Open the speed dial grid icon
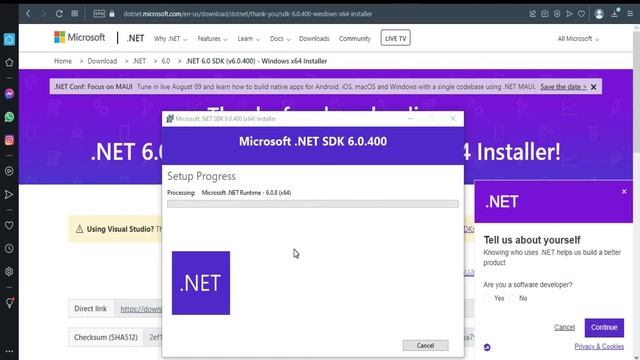The image size is (640, 360). pos(75,14)
